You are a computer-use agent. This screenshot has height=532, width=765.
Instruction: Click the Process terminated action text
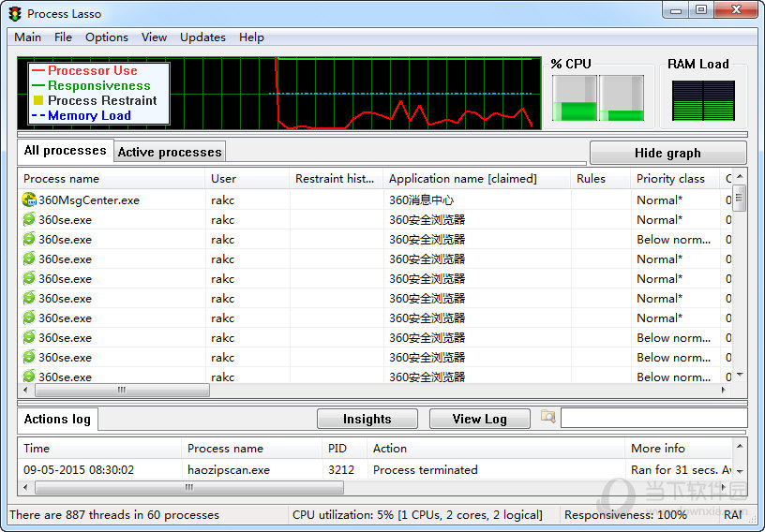point(426,470)
